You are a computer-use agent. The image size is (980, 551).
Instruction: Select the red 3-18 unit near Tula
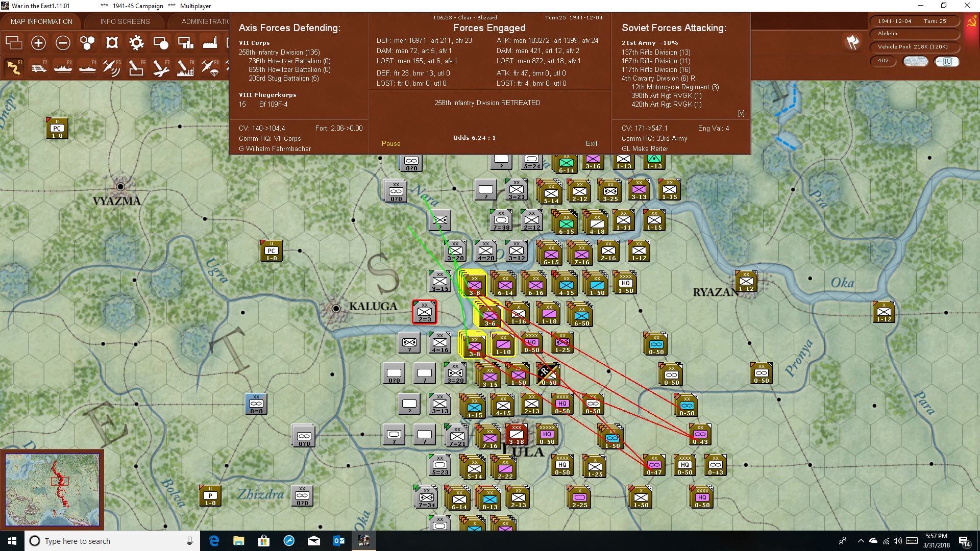[x=517, y=434]
